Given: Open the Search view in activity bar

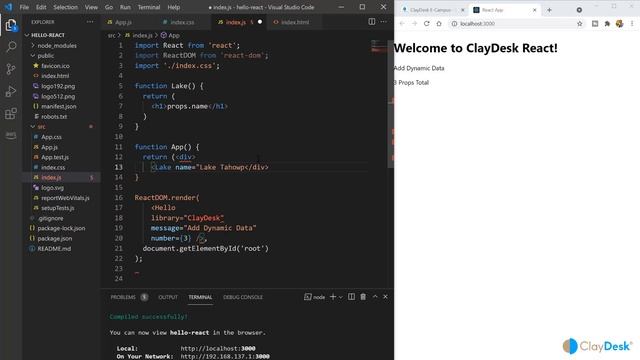Looking at the screenshot, I should click(11, 47).
